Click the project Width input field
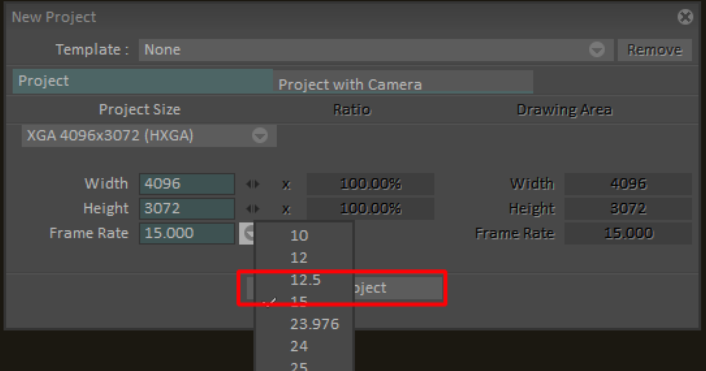The height and width of the screenshot is (371, 706). [x=187, y=184]
